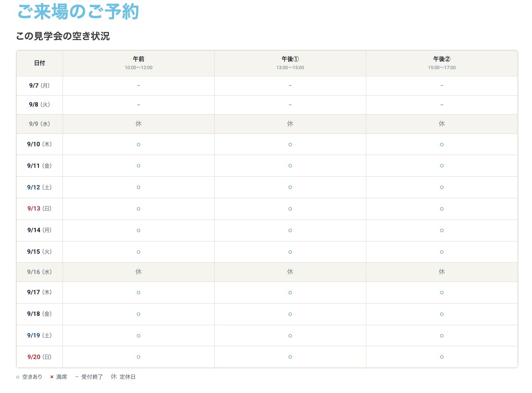The height and width of the screenshot is (393, 532).
Task: Select 9/17 Thursday 午後② circle
Action: [x=442, y=293]
